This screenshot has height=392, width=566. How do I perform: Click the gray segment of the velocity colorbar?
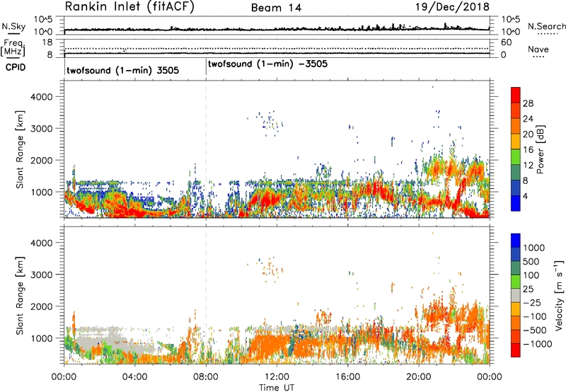(x=516, y=295)
